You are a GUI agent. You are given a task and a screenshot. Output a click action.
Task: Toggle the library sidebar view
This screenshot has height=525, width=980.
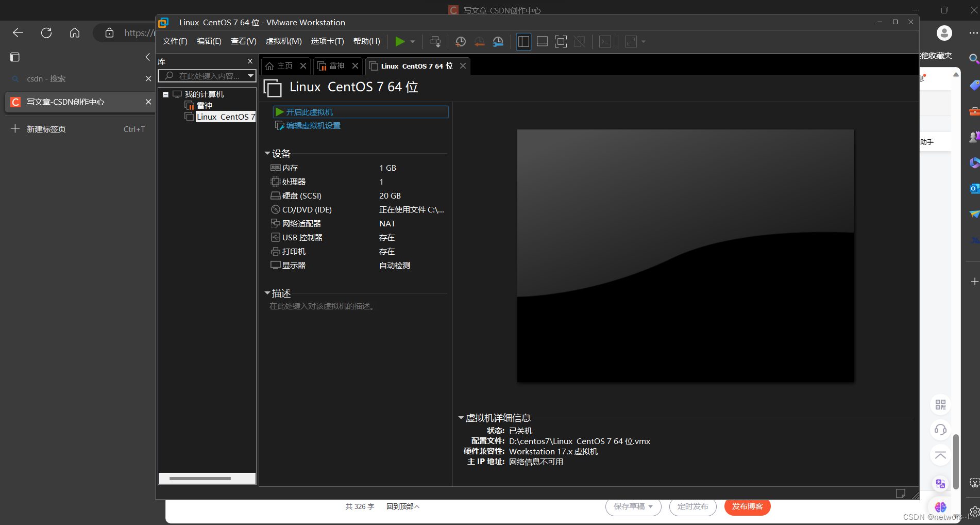tap(523, 42)
